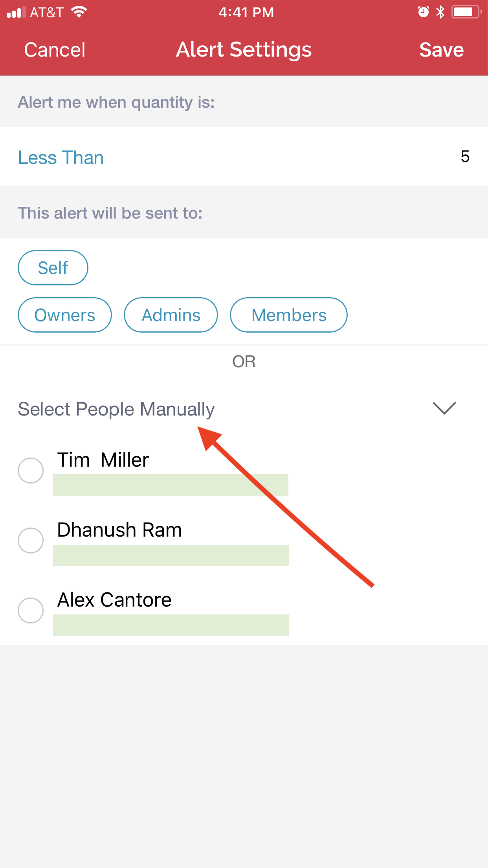Open the Less Than condition dropdown

[61, 158]
